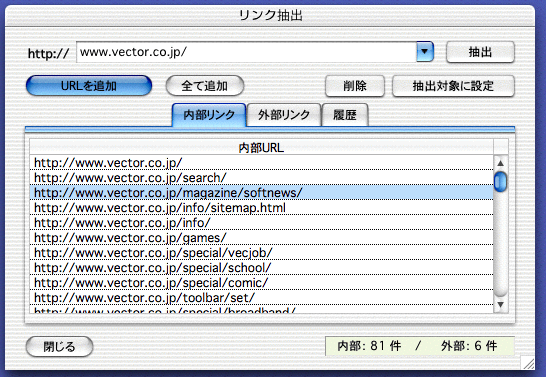Select the vector.co.jp/search/ row
The image size is (546, 377).
point(262,178)
